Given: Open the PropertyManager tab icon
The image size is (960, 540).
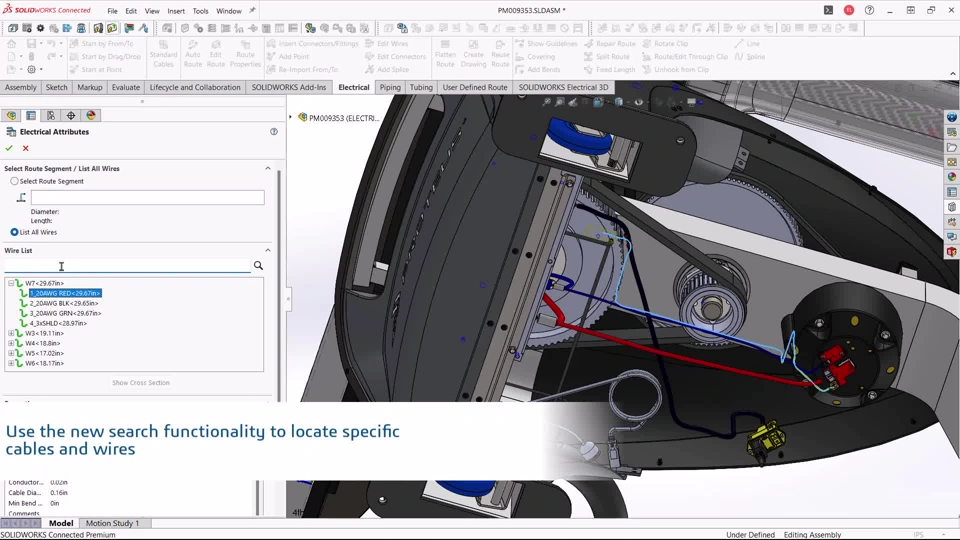Looking at the screenshot, I should click(x=31, y=115).
